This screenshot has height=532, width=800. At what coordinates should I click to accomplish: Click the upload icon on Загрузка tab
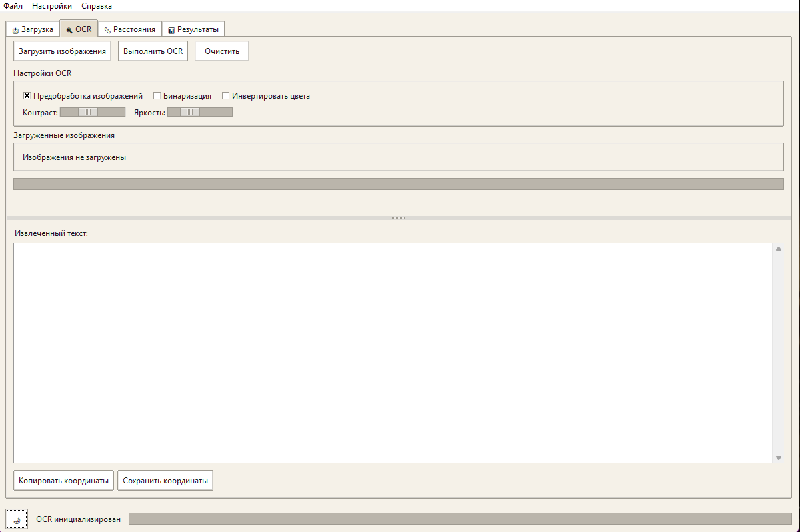15,30
